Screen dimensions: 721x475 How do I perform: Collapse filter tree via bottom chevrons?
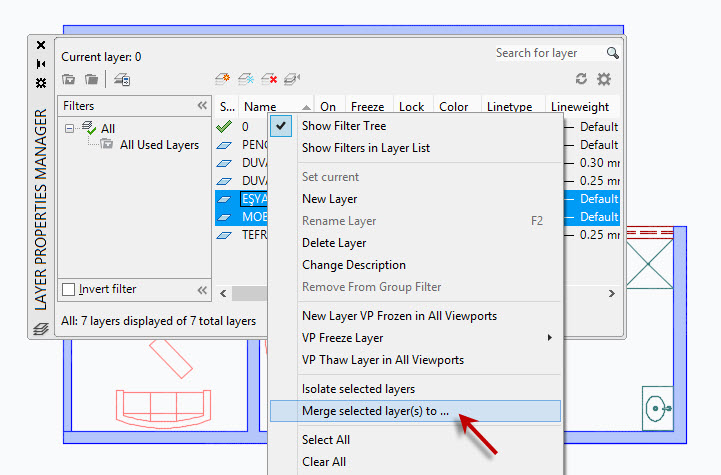coord(202,290)
